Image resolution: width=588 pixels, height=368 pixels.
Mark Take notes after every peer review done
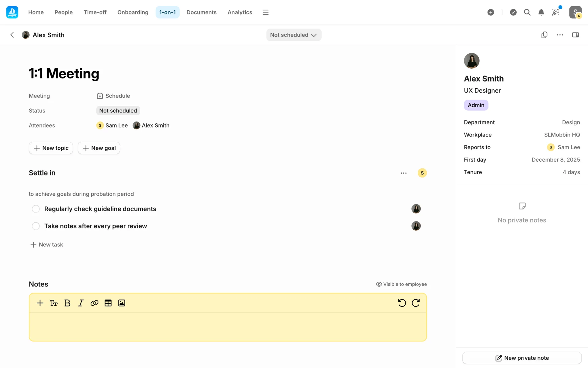point(36,226)
